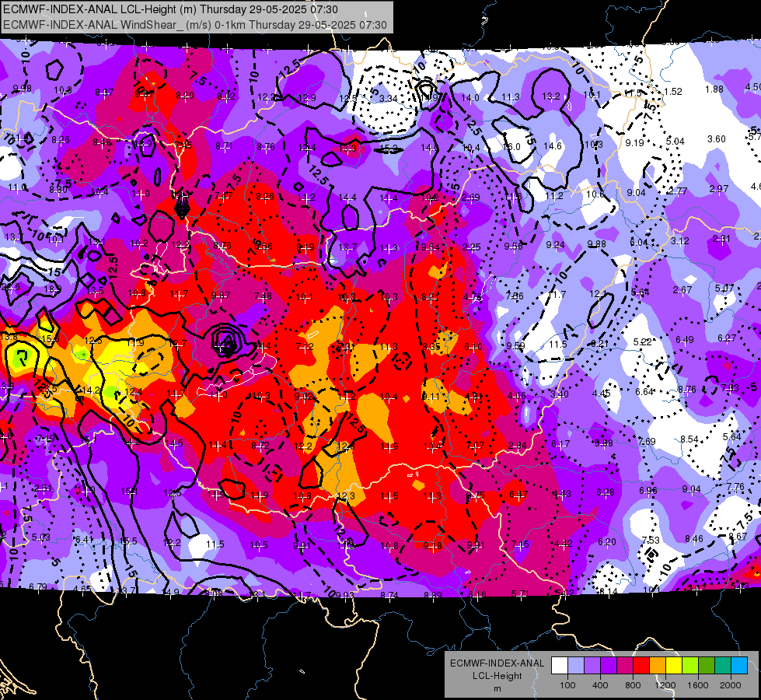
Task: Click the '4.06' wind shear value
Action: coord(517,395)
